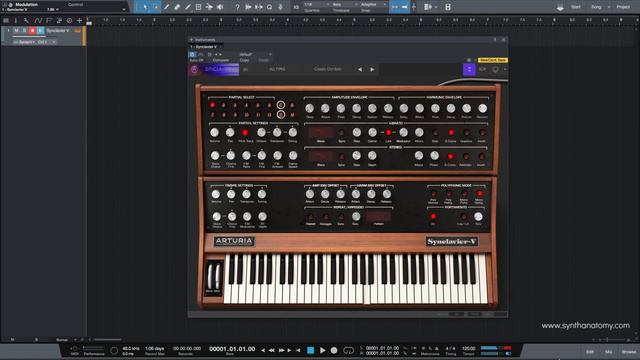
Task: Click the Stereo Wave display
Action: point(321,156)
